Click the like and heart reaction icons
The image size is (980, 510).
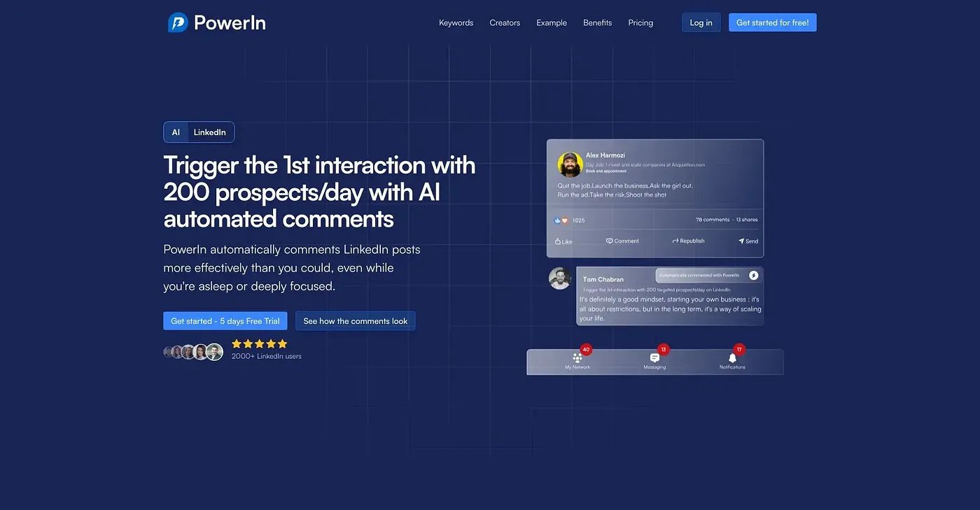coord(561,220)
